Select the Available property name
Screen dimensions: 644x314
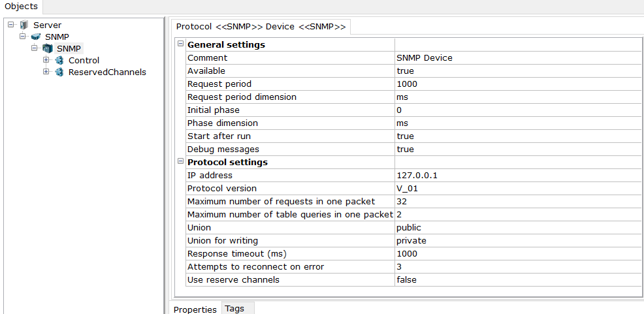(x=206, y=71)
